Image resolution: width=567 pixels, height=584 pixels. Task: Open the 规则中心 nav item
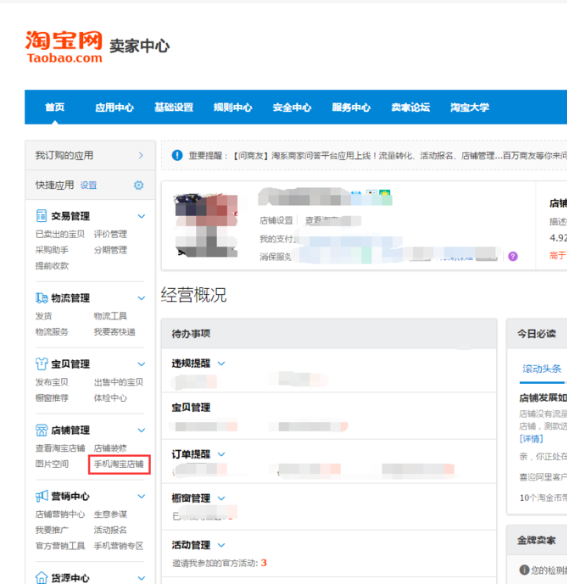233,108
